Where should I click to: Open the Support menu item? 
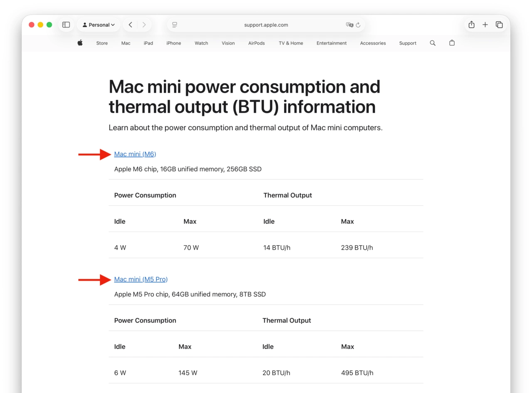point(408,43)
